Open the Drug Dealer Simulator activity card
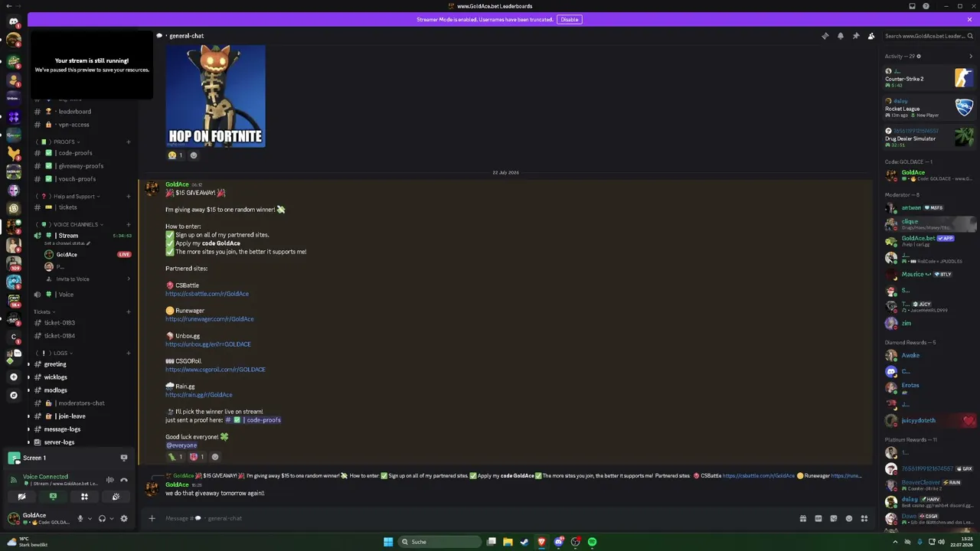Image resolution: width=980 pixels, height=551 pixels. point(929,138)
